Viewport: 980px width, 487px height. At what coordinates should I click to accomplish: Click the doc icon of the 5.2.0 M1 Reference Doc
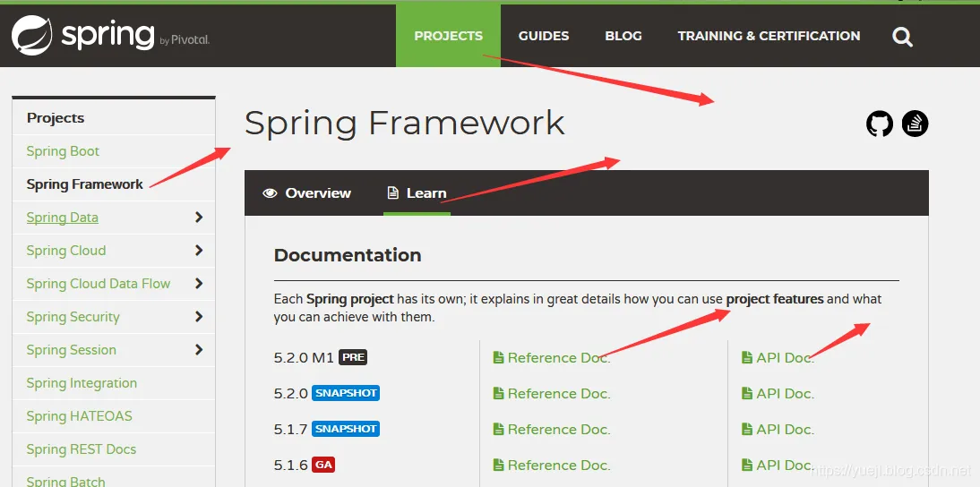[498, 358]
